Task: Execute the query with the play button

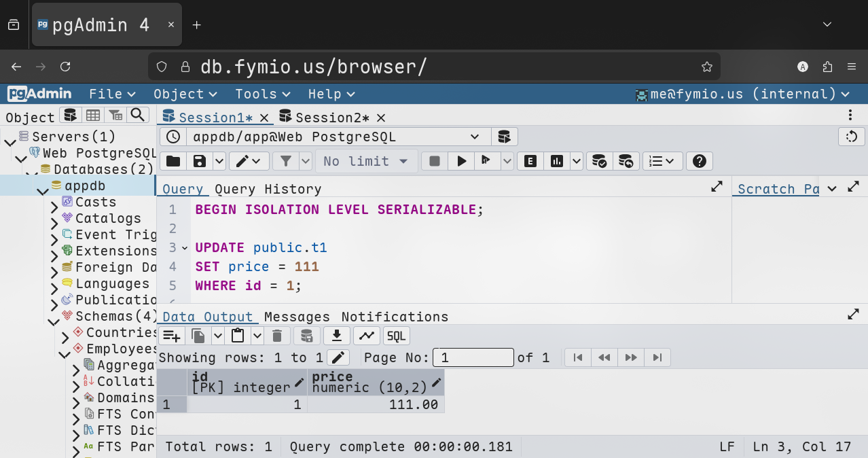Action: pyautogui.click(x=462, y=161)
